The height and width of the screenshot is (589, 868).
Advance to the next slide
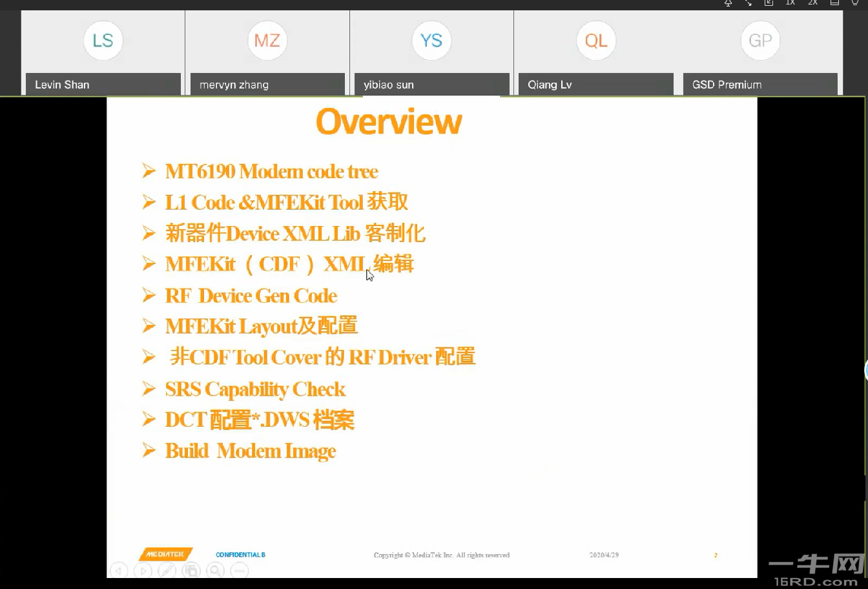pos(143,570)
